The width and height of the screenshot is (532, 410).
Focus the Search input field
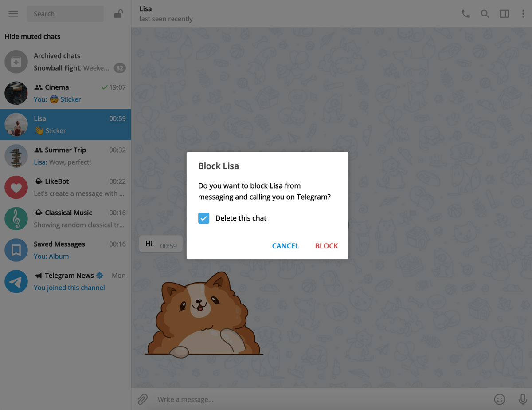[x=65, y=14]
